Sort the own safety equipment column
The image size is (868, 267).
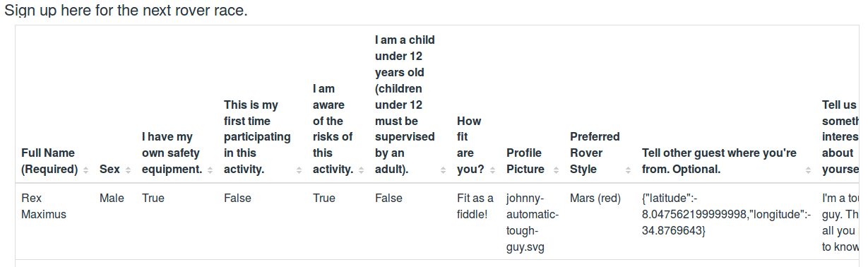(x=209, y=170)
